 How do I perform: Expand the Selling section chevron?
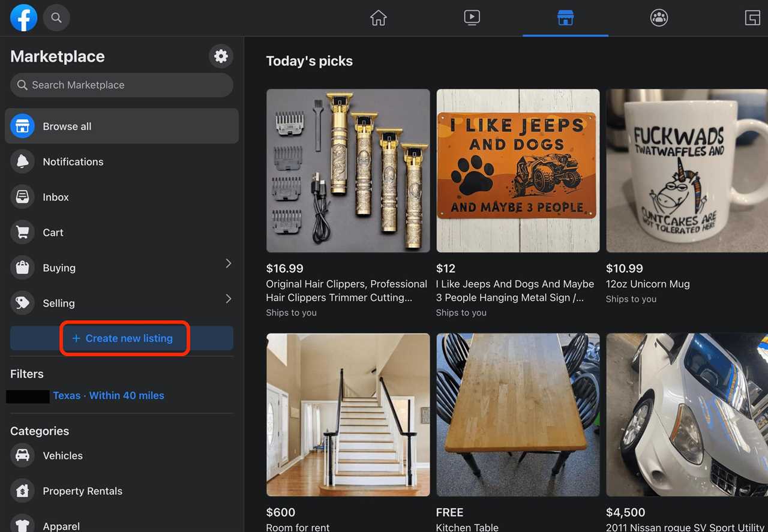click(228, 299)
